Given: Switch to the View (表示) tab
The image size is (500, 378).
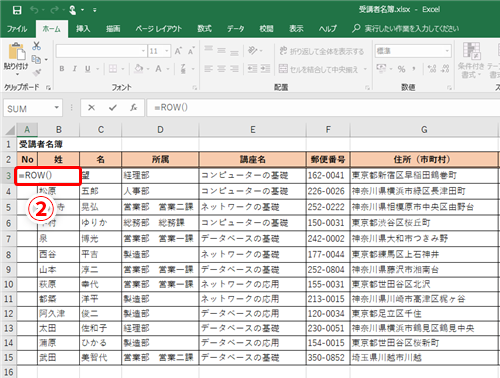Looking at the screenshot, I should pos(296,29).
